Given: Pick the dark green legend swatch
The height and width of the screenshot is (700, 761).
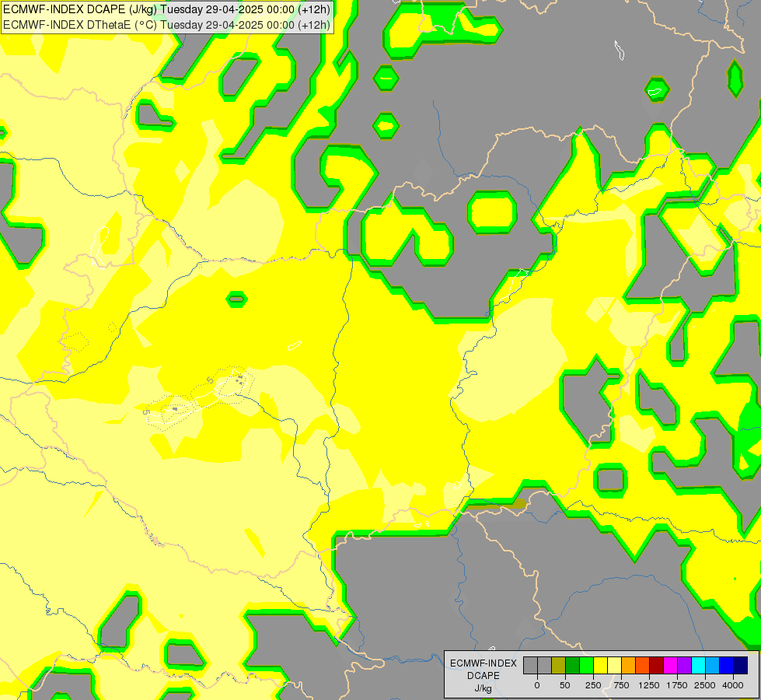Looking at the screenshot, I should coord(572,666).
